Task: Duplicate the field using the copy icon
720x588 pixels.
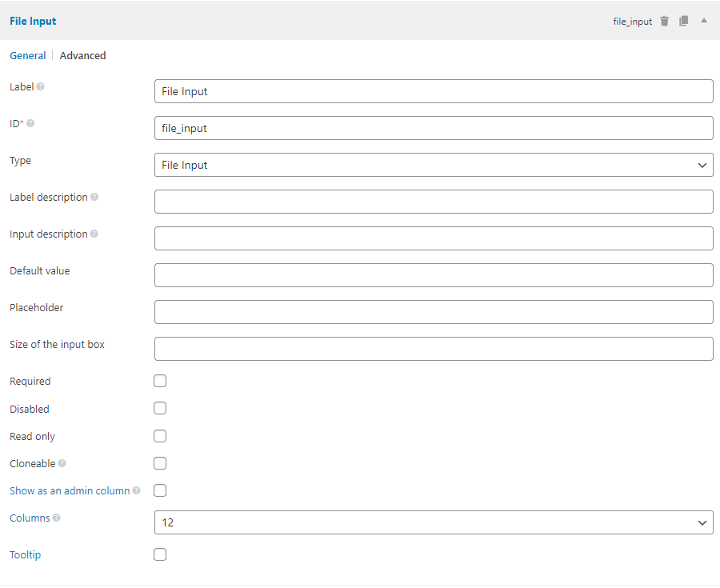Action: click(x=684, y=22)
